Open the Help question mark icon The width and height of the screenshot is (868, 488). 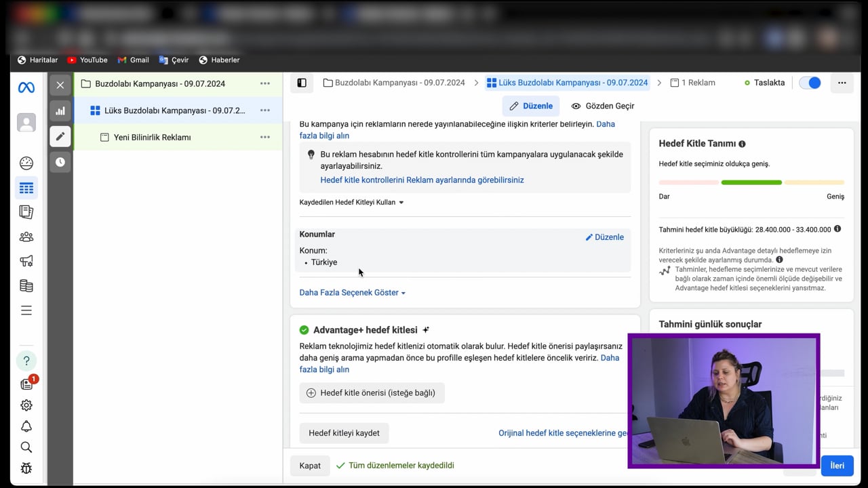[x=26, y=361]
